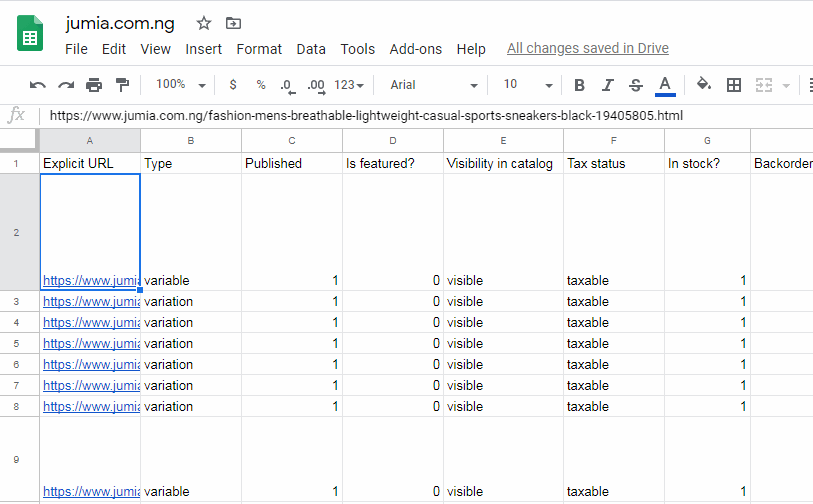Open the font size 10 dropdown

(x=528, y=85)
